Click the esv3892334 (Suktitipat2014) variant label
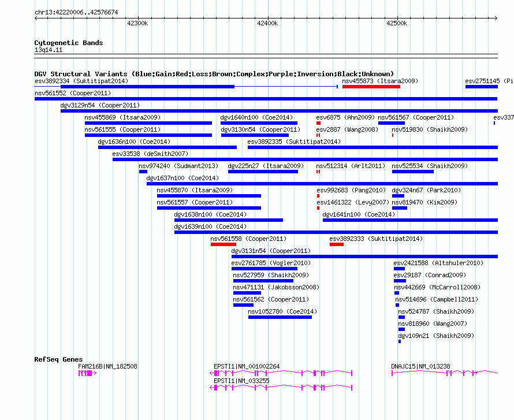 pyautogui.click(x=81, y=81)
